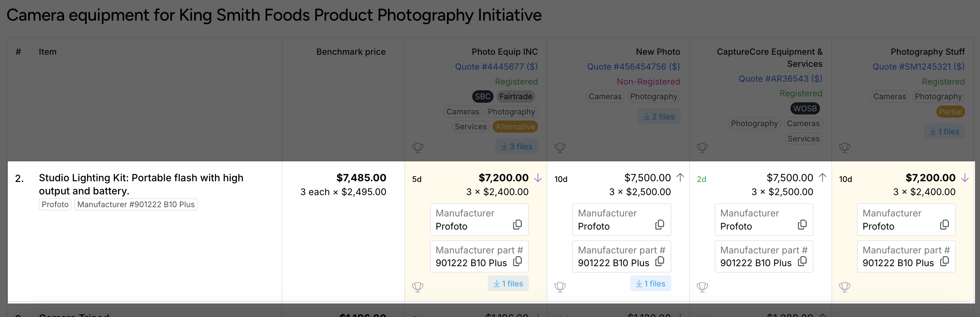Viewport: 980px width, 317px height.
Task: Download 3 files from Photo Equip INC
Action: pos(516,146)
